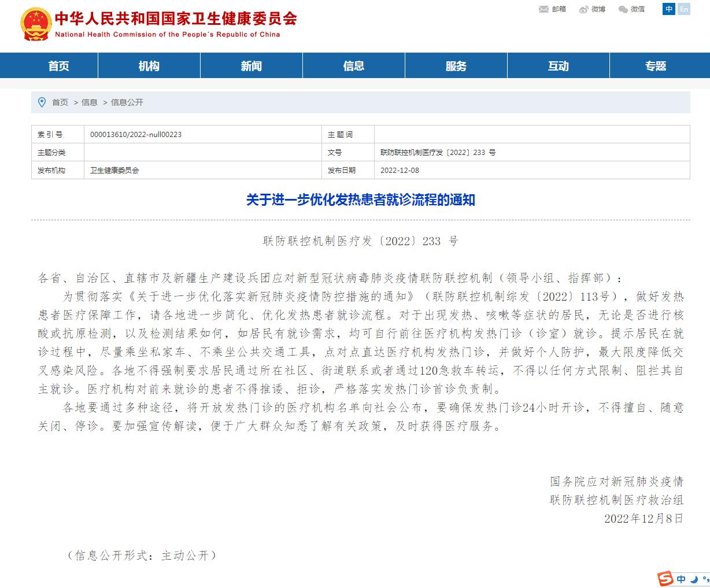Click the site title 中华人民共和国国家卫生健康委员会
This screenshot has height=588, width=710.
pos(176,19)
